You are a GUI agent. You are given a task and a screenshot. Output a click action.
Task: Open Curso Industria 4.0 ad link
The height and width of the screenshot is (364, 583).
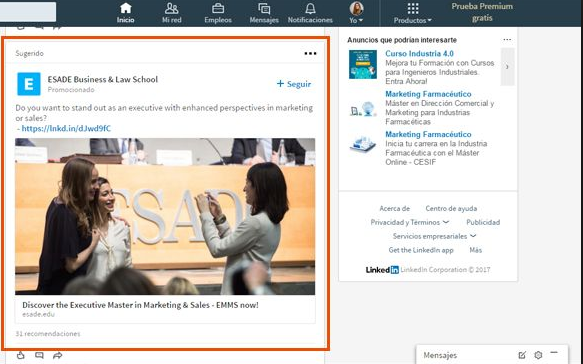point(419,54)
